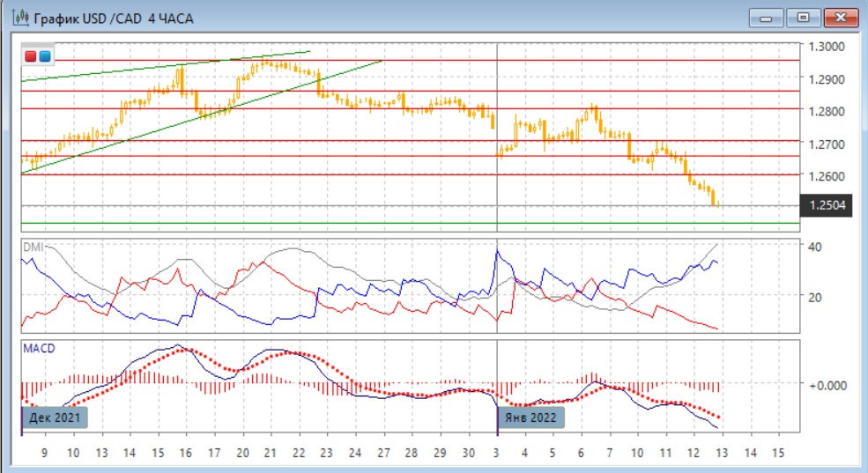Click the +0.000 MACD zero level label
This screenshot has width=868, height=473.
pos(827,385)
